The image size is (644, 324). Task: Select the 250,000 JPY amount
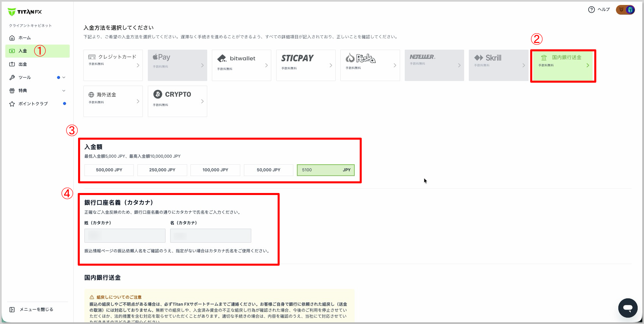pyautogui.click(x=162, y=170)
